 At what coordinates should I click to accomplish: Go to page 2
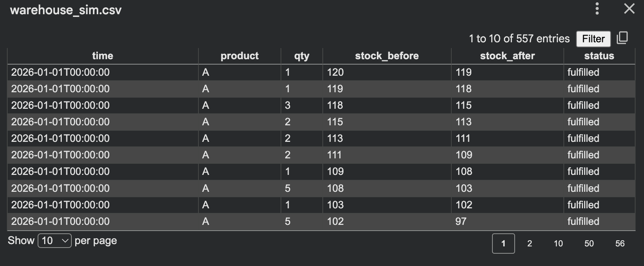pos(530,243)
